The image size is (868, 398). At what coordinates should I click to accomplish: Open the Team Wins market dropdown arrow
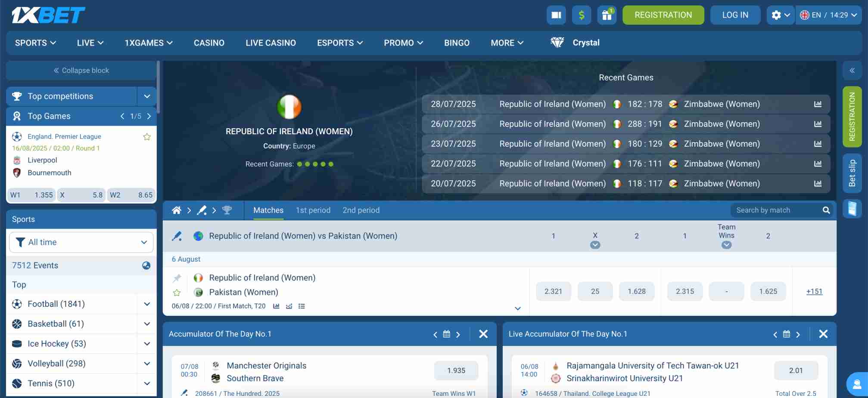(x=726, y=245)
